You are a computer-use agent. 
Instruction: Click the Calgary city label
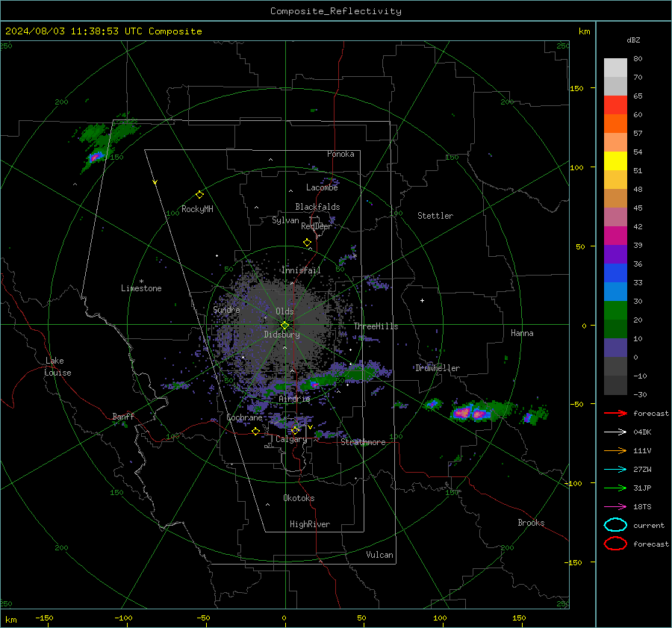[291, 439]
